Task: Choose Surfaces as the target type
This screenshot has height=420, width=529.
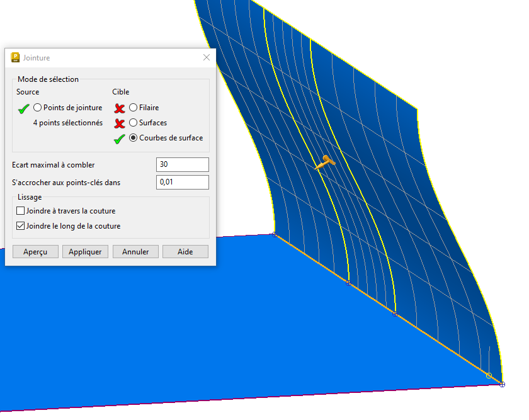Action: tap(133, 123)
